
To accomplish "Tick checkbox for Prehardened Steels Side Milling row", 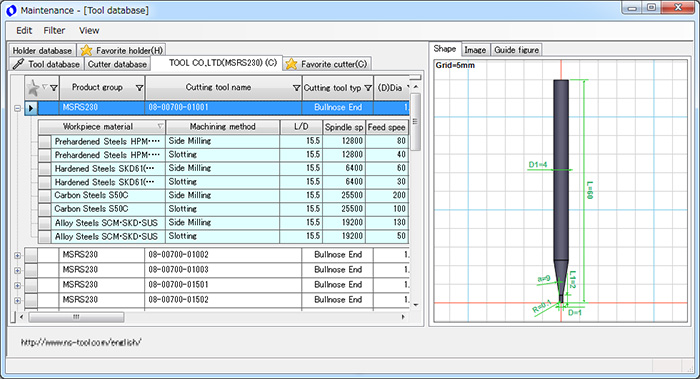I will (x=45, y=142).
